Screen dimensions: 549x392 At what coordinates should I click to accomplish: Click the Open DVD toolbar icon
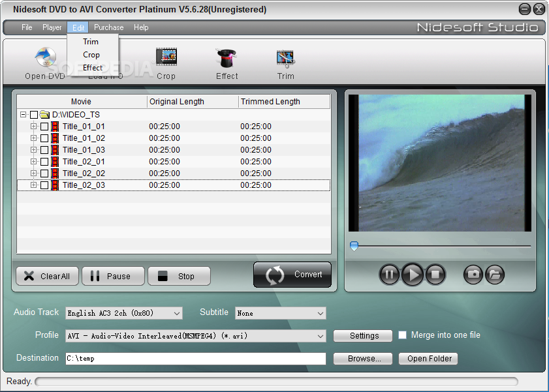45,57
